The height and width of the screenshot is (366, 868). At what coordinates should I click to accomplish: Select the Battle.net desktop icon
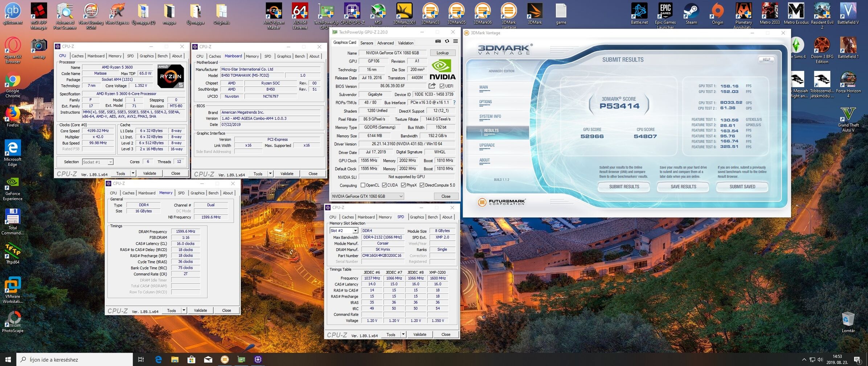(639, 14)
